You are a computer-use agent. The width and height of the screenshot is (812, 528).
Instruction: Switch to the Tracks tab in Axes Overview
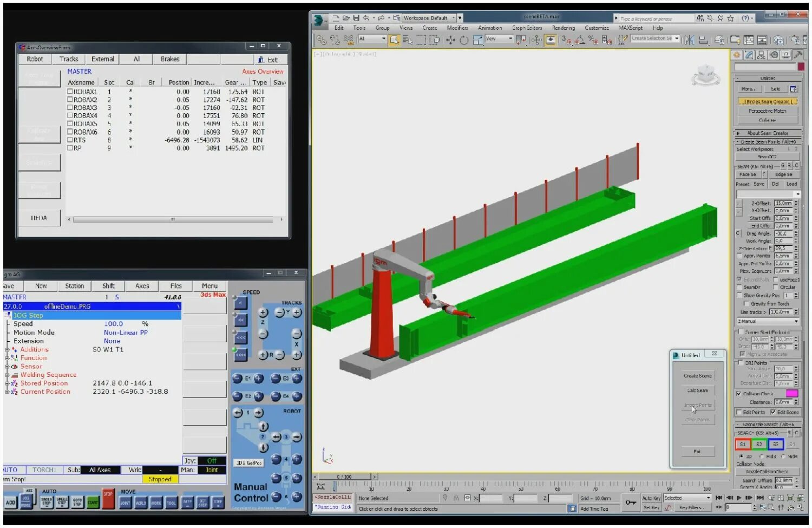tap(69, 59)
